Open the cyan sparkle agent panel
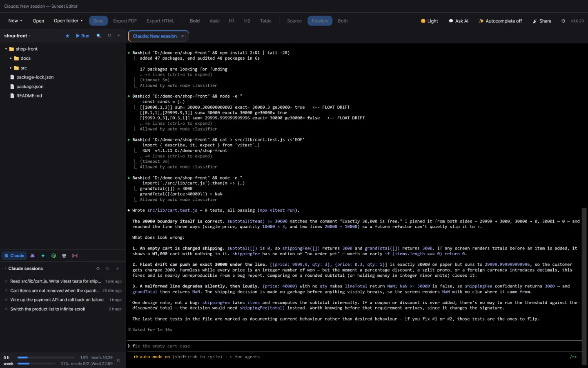Viewport: 588px width, 368px height. pyautogui.click(x=43, y=256)
